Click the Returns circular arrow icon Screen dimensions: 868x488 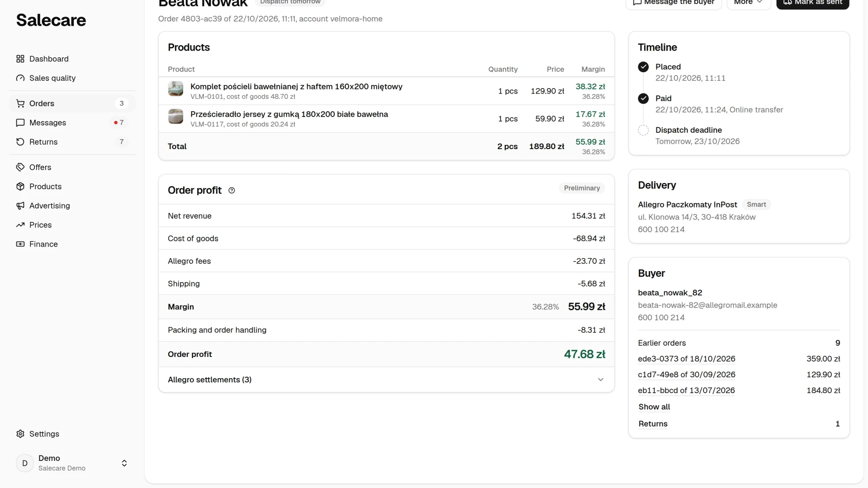click(x=20, y=142)
